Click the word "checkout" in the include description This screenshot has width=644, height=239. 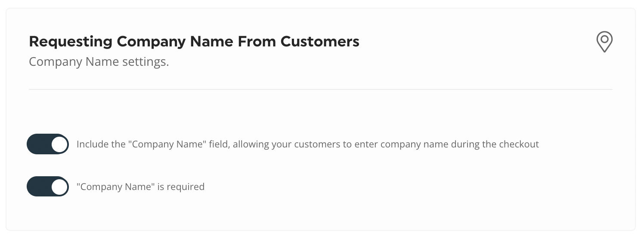pos(519,144)
